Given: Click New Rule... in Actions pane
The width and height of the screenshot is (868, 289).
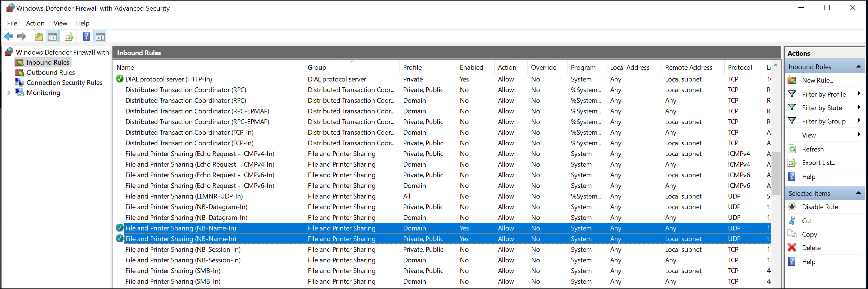Looking at the screenshot, I should pos(817,80).
